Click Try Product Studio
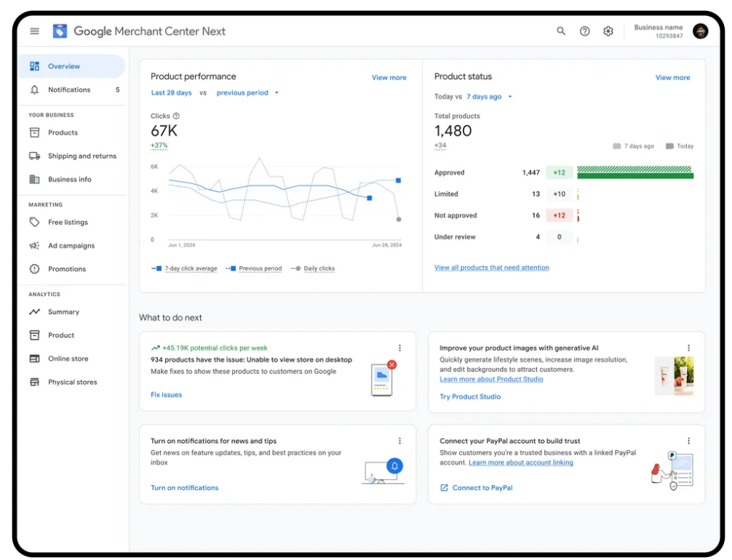 (470, 396)
